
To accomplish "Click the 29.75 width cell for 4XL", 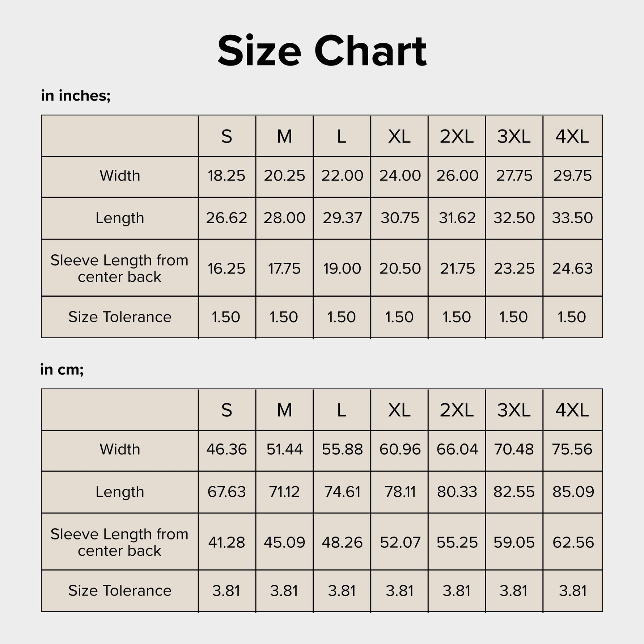I will point(572,176).
